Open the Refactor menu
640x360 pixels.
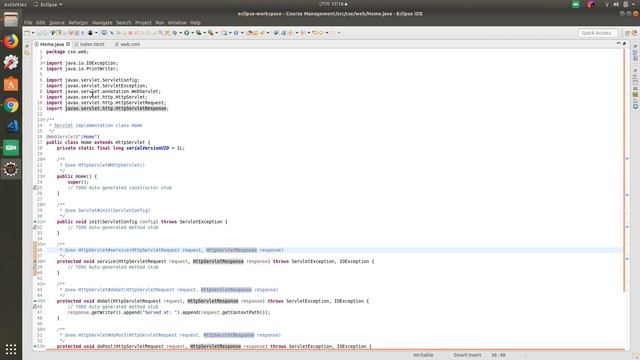click(78, 22)
